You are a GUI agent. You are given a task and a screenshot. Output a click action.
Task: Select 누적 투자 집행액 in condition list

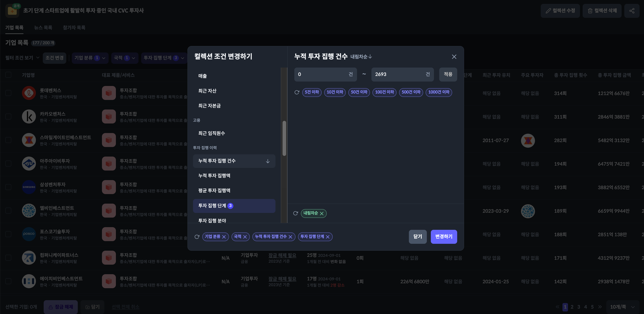214,176
